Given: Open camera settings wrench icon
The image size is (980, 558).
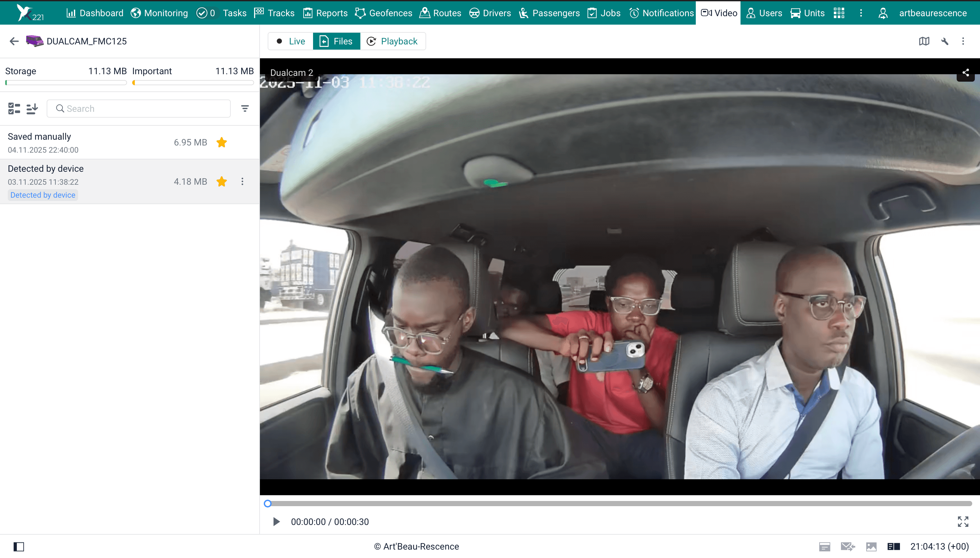Looking at the screenshot, I should coord(944,41).
